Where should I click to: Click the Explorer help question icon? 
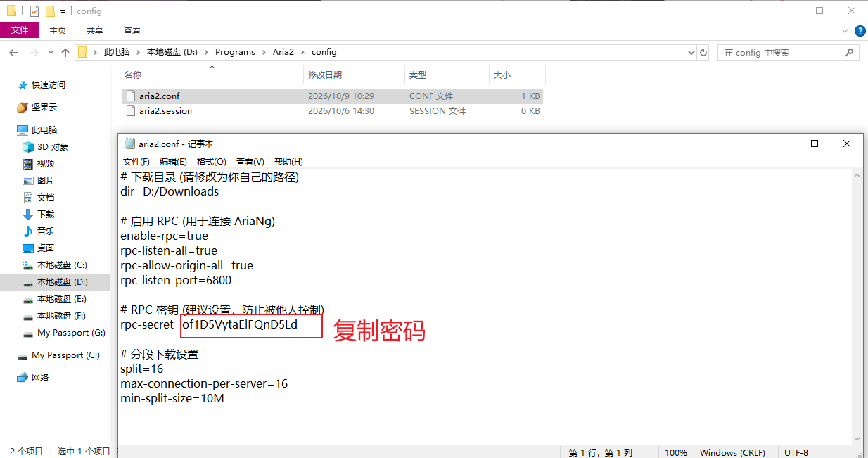tap(860, 31)
